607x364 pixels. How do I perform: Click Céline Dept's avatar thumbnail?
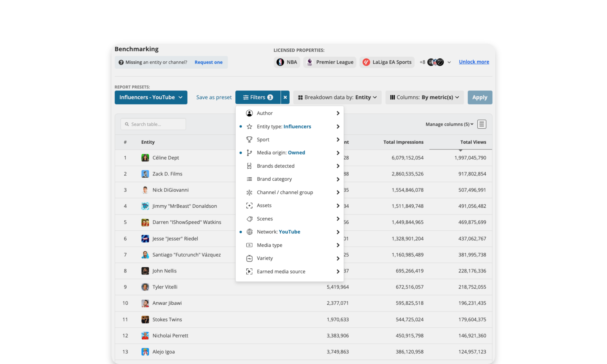(x=145, y=158)
